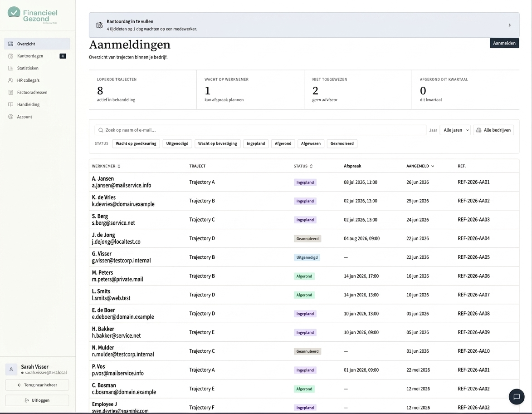Image resolution: width=532 pixels, height=414 pixels.
Task: Click the search field for naam of e-mail
Action: coord(260,130)
